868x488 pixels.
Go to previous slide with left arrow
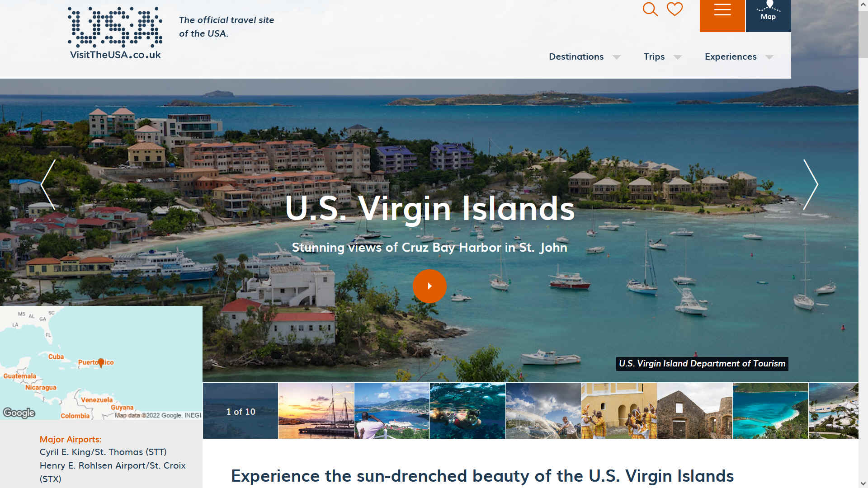[x=48, y=184]
